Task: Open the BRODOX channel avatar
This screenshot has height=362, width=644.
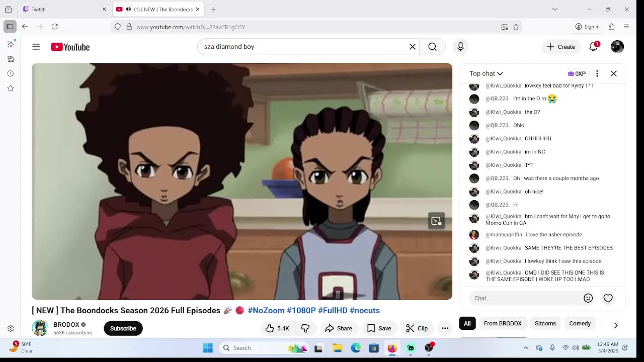Action: 40,328
